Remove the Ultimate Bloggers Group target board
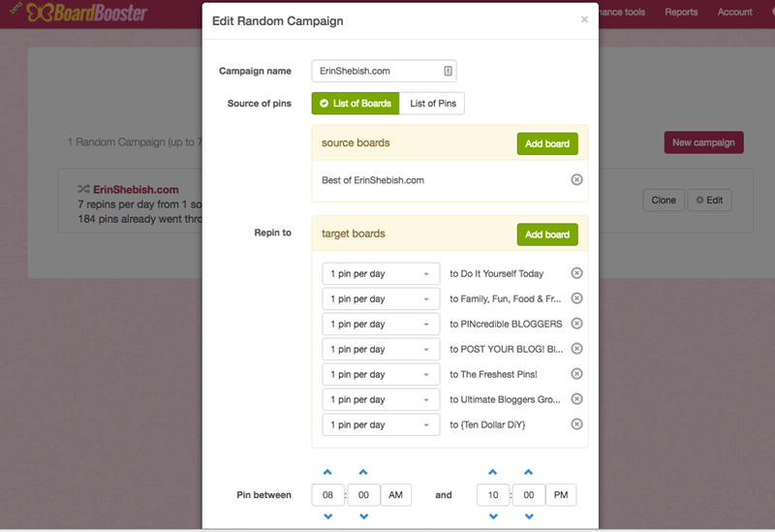This screenshot has width=775, height=532. click(x=576, y=399)
